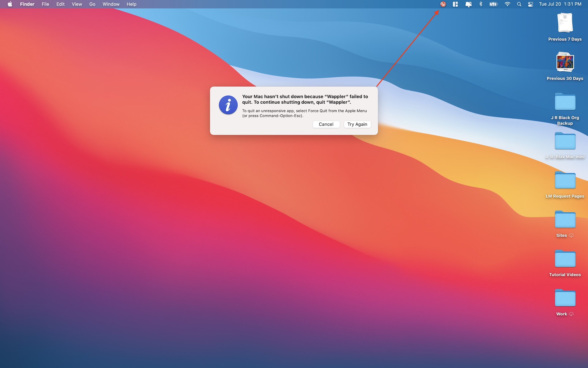Open the Window menu
This screenshot has height=368, width=588.
pos(111,4)
